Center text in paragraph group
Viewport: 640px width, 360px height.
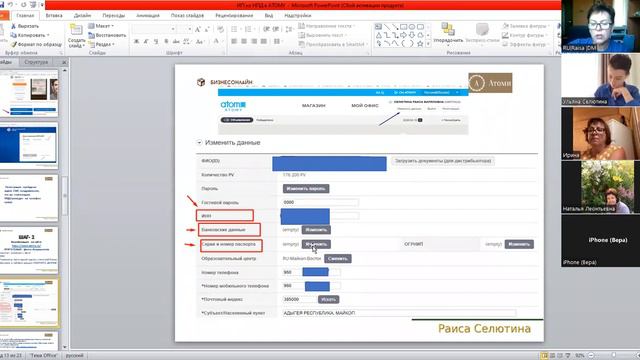click(244, 41)
